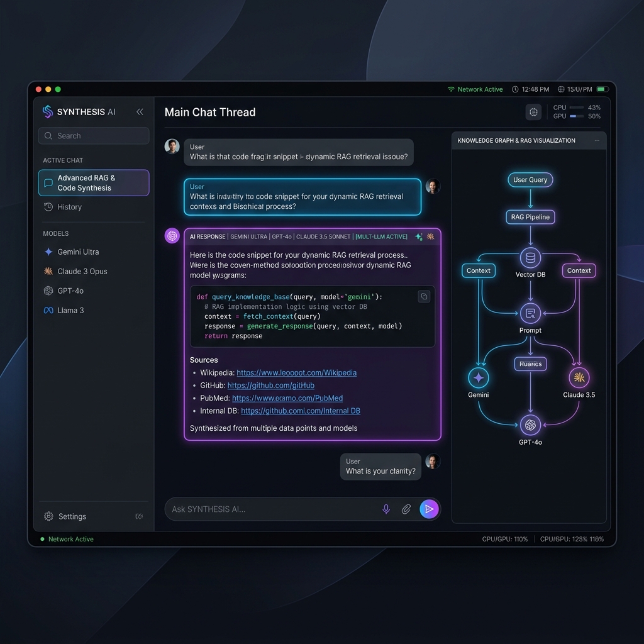Image resolution: width=644 pixels, height=644 pixels.
Task: Click the sparkle icon in AI response header
Action: [x=418, y=236]
